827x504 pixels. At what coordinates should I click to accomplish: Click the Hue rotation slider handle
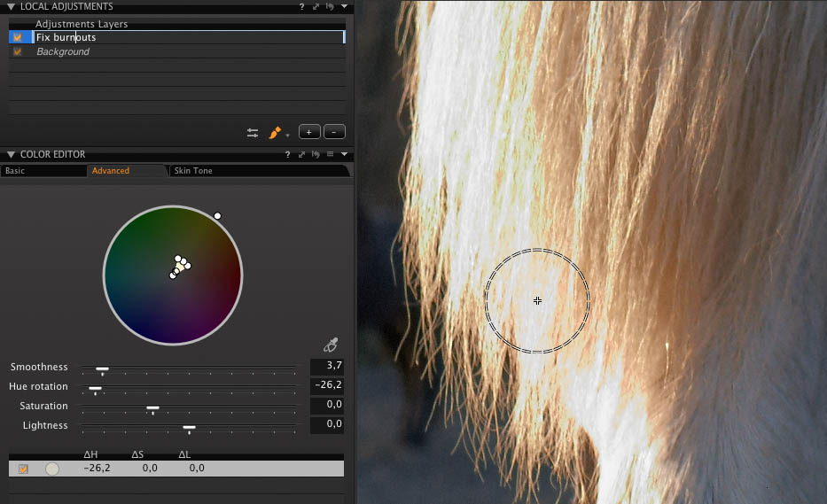[95, 389]
